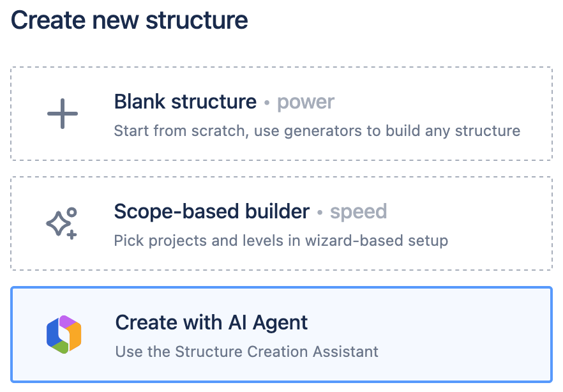Click the dot separator before the power tag

[267, 103]
